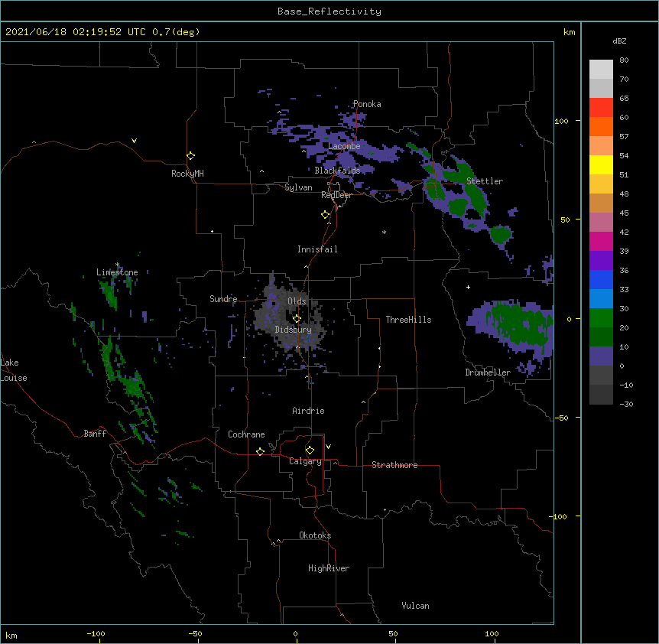The image size is (659, 644).
Task: Click the 100 tick on right km axis
Action: pos(561,121)
